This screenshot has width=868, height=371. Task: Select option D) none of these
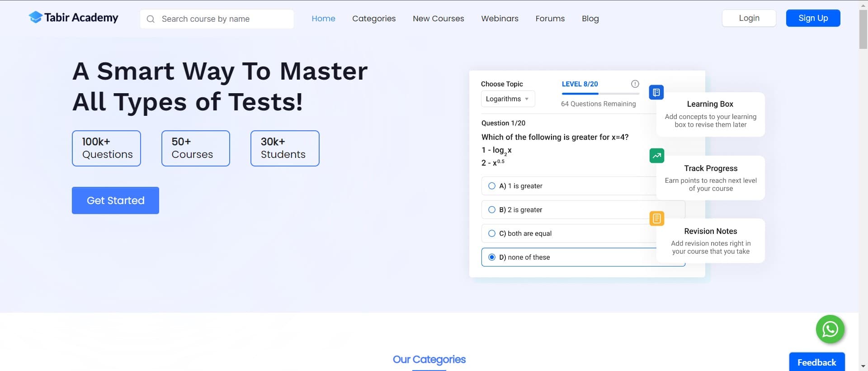coord(492,257)
